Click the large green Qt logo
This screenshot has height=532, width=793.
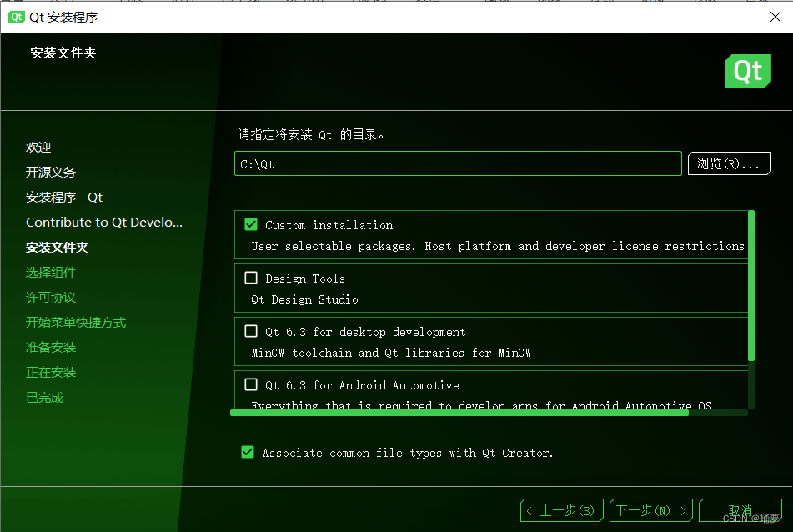coord(748,71)
